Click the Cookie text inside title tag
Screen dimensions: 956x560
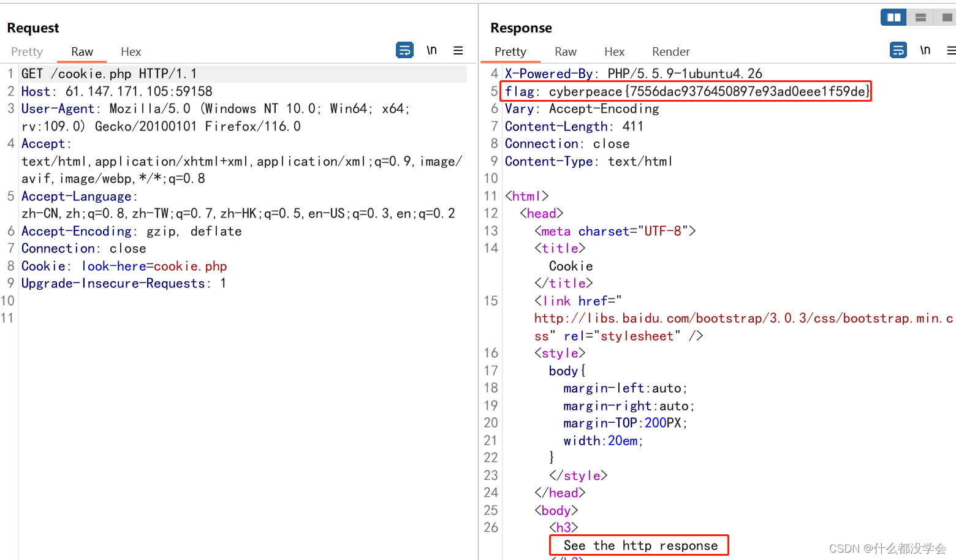(571, 266)
